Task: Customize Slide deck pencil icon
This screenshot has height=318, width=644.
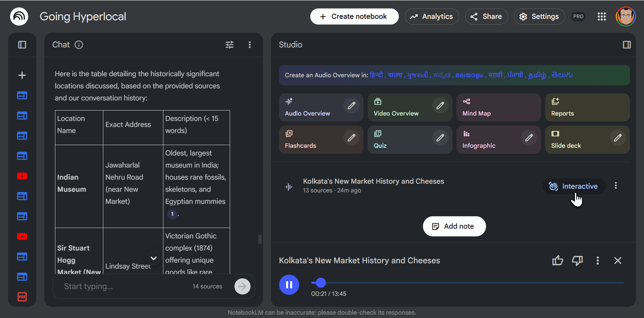Action: (x=617, y=138)
